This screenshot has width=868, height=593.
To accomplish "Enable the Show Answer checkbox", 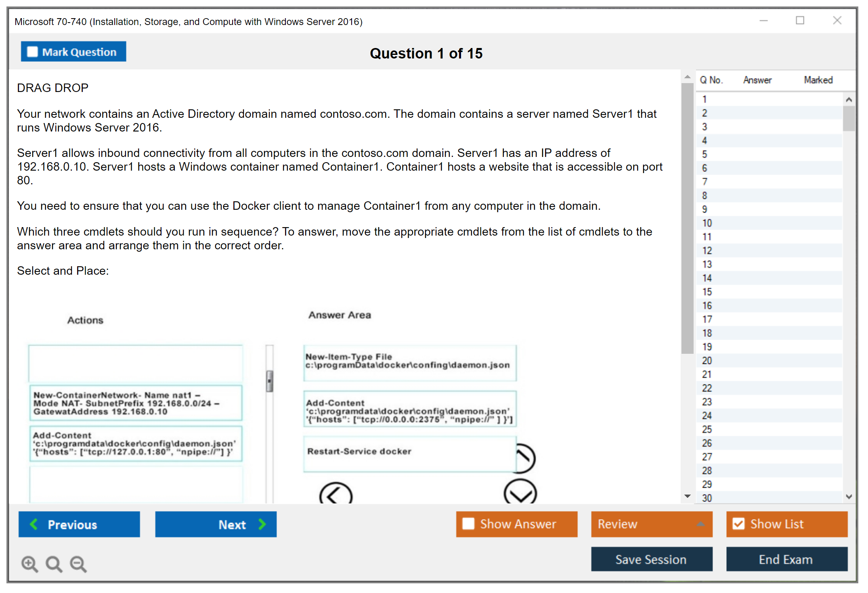I will click(x=468, y=524).
